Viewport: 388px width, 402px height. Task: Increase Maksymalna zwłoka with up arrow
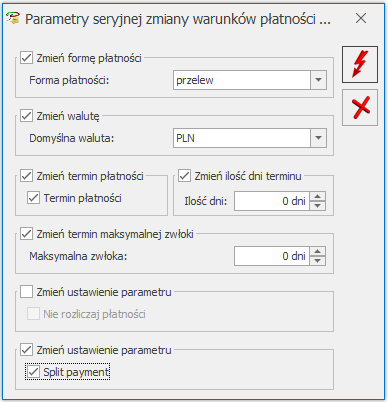tap(318, 251)
